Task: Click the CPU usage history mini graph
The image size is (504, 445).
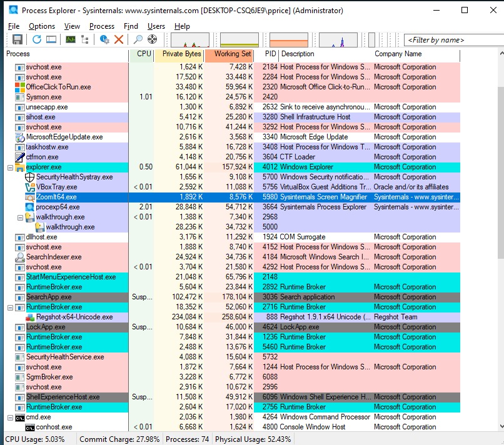Action: (x=190, y=40)
